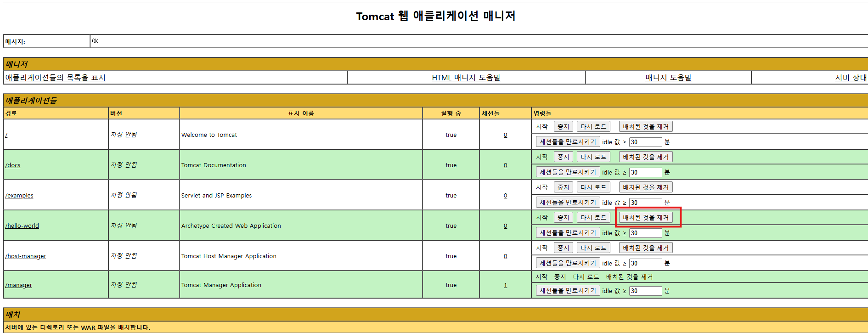
Task: Click 배치된 것을 제거 for /docs
Action: pyautogui.click(x=646, y=157)
